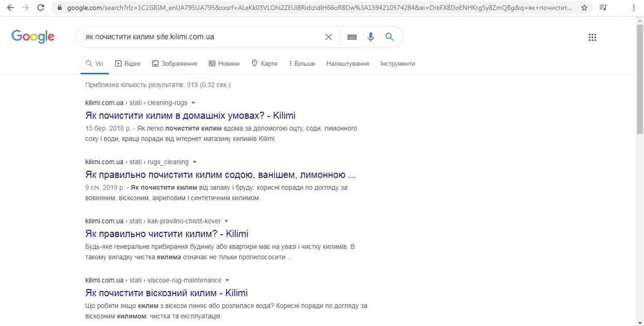
Task: Open Інструменти search tools
Action: pyautogui.click(x=398, y=64)
